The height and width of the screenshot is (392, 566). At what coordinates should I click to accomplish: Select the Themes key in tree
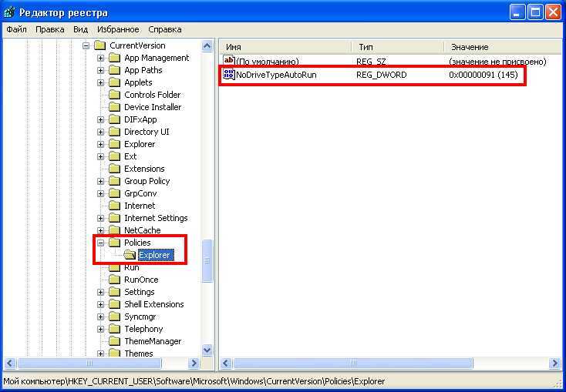[139, 353]
